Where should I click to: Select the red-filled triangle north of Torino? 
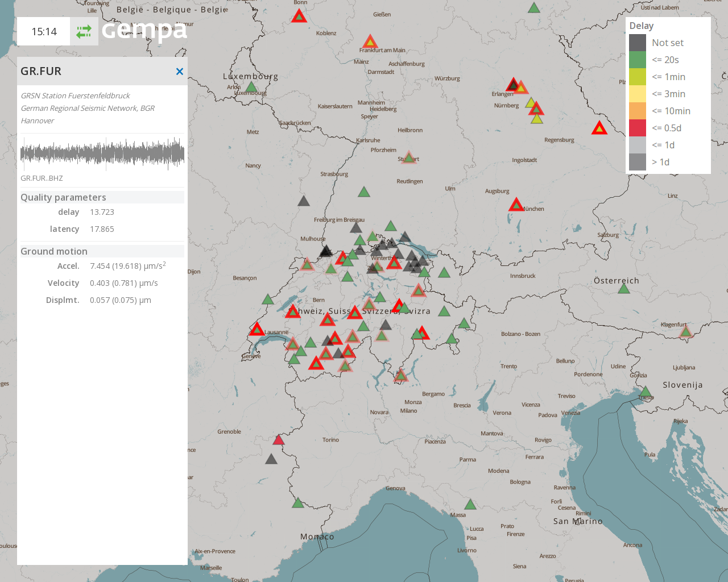point(278,439)
